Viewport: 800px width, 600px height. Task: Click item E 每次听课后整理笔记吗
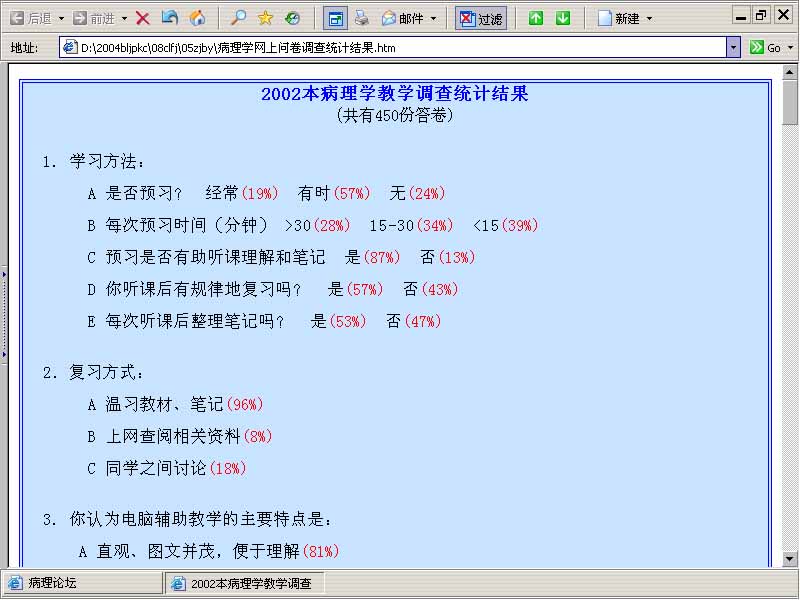pyautogui.click(x=186, y=321)
